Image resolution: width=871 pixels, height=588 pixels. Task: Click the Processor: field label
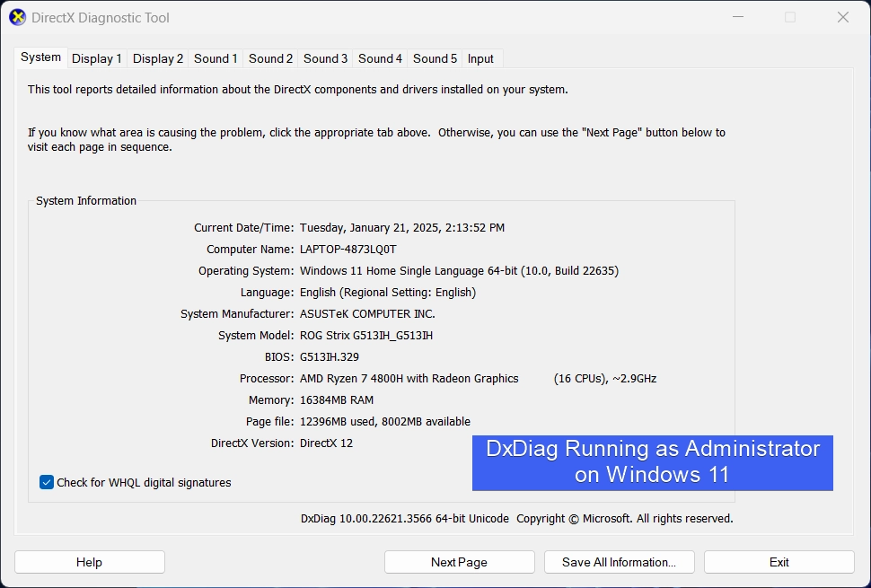point(267,379)
